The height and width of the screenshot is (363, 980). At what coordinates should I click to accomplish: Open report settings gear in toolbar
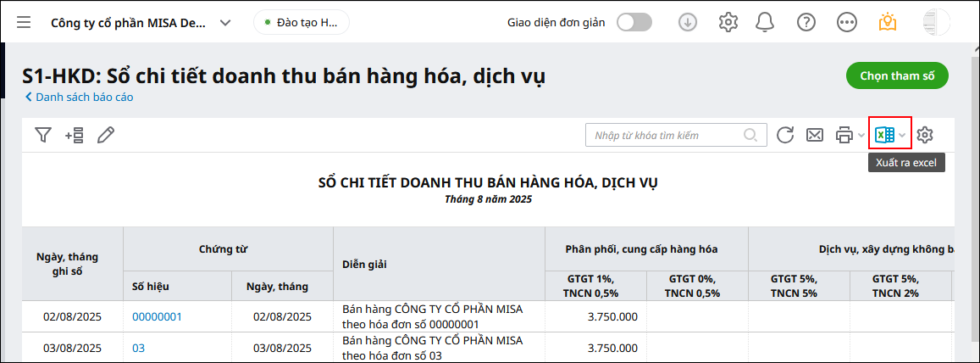pos(925,135)
